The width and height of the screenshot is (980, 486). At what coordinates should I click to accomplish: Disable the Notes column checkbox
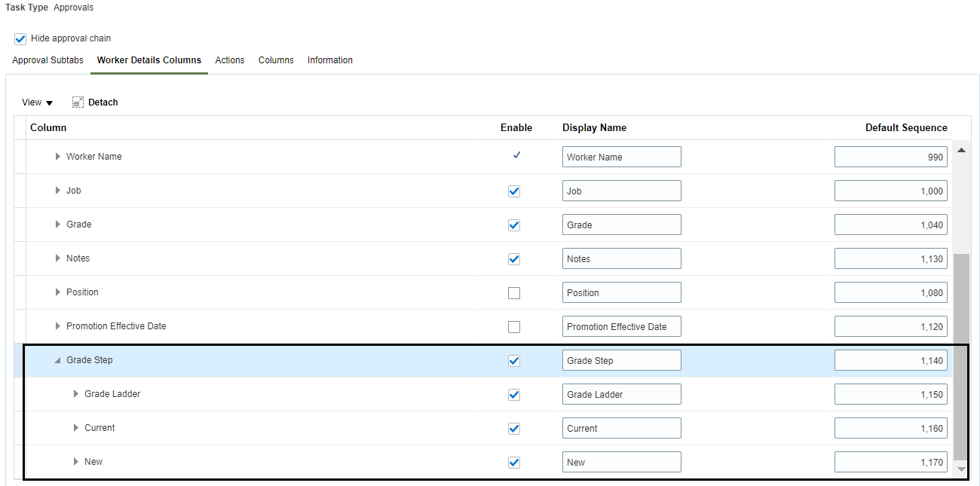click(x=514, y=259)
